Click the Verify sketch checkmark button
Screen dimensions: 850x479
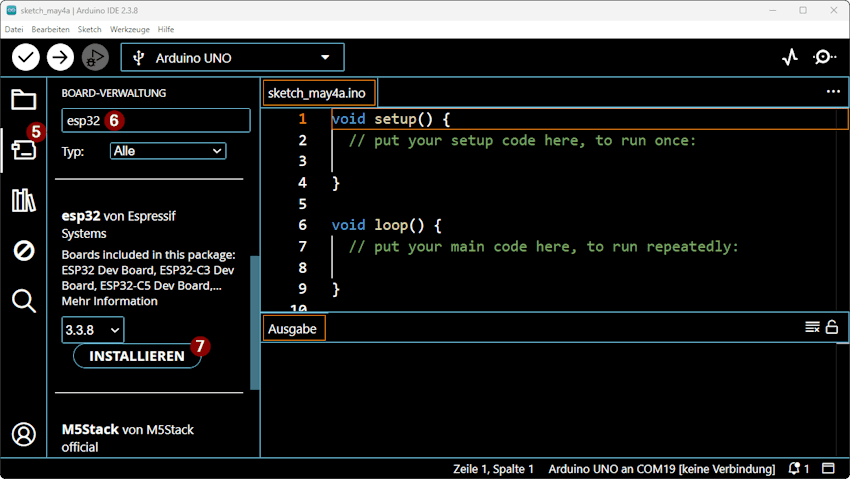25,57
